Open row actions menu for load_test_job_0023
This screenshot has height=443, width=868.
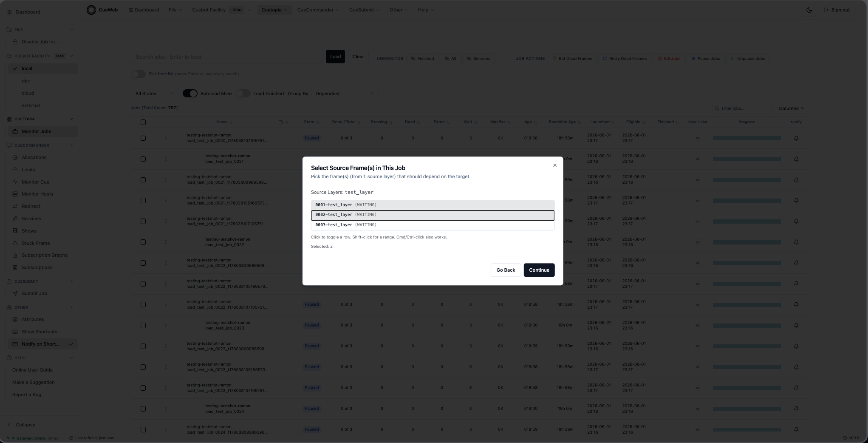[x=166, y=325]
